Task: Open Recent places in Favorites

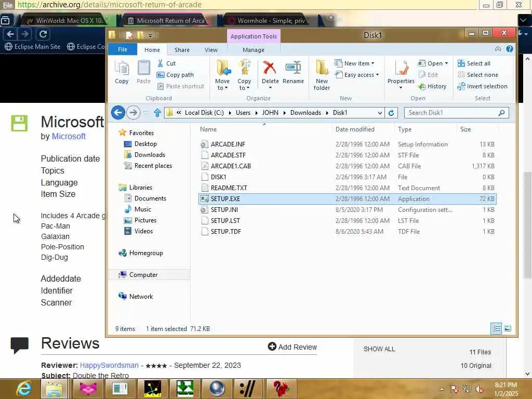Action: pyautogui.click(x=153, y=166)
